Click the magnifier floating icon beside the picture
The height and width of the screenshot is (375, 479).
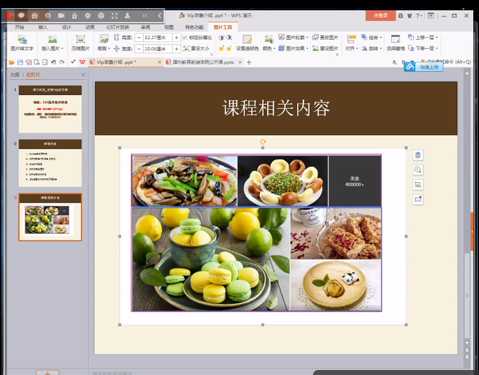coord(418,170)
